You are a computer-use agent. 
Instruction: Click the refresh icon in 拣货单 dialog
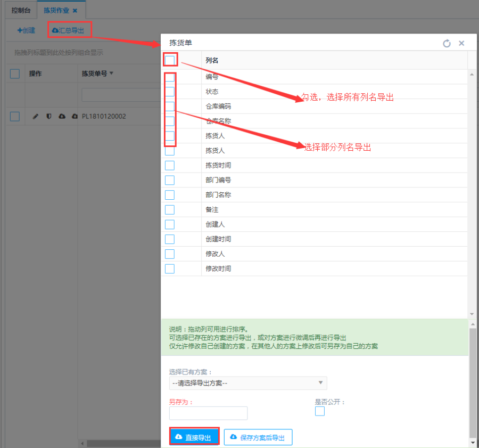pos(447,44)
